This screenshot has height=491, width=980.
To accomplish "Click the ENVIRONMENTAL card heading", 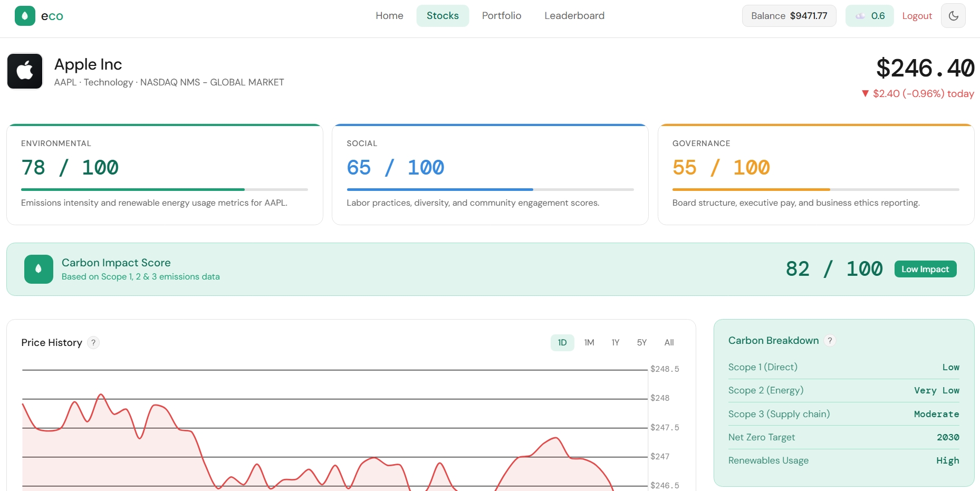I will tap(56, 143).
